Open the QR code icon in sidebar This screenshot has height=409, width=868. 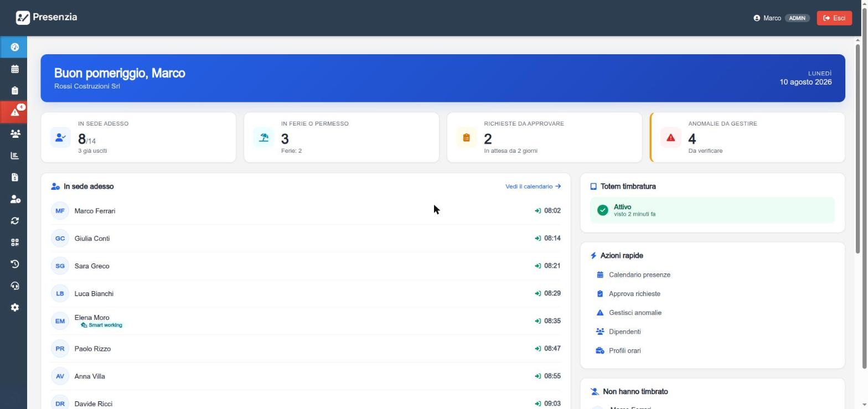14,242
